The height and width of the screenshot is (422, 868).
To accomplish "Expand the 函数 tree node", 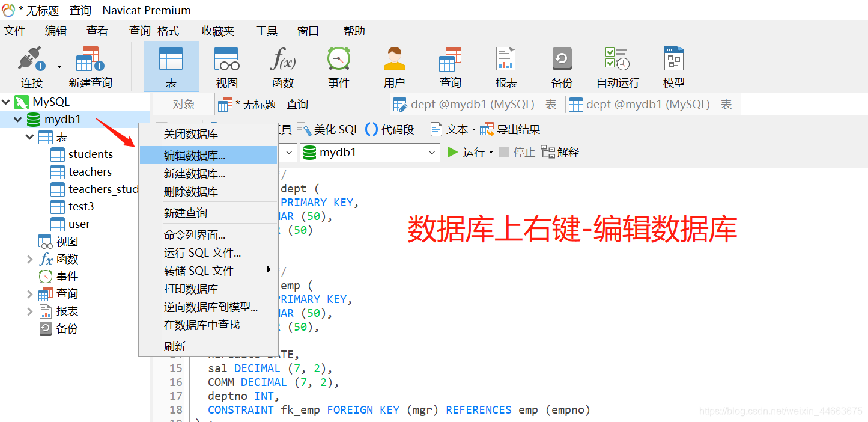I will tap(30, 259).
